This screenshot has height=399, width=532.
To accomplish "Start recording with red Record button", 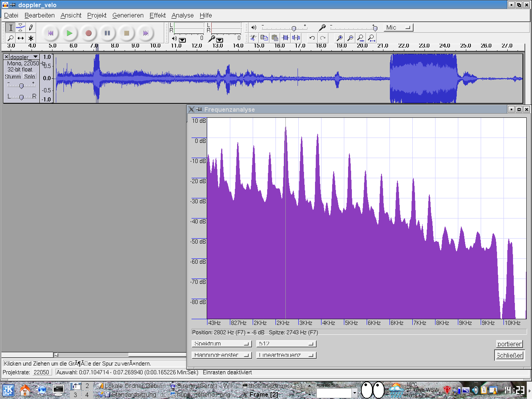I will (88, 33).
